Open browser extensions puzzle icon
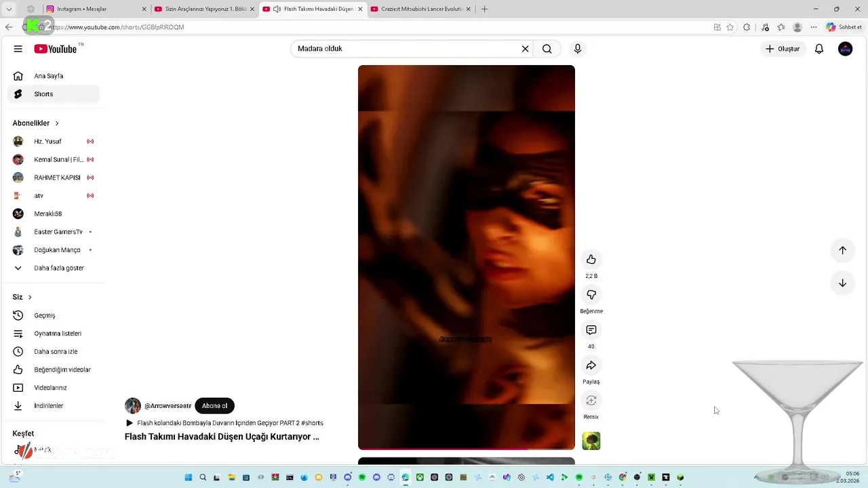 (747, 27)
